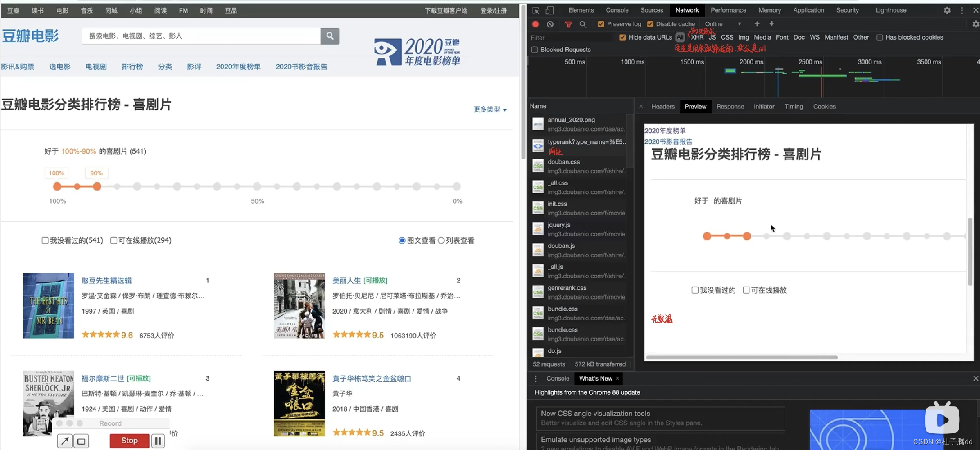
Task: Open the drawer three-dot menu
Action: 535,378
